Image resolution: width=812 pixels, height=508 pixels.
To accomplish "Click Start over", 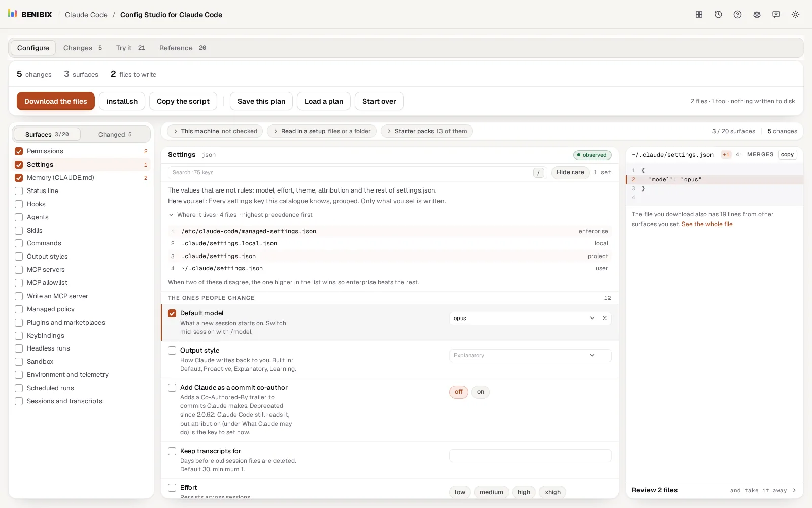I will [379, 101].
